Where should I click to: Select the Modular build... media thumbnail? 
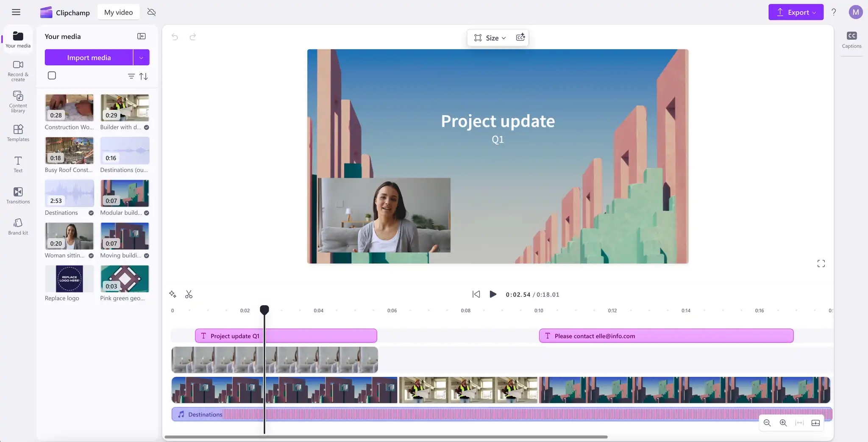(125, 193)
